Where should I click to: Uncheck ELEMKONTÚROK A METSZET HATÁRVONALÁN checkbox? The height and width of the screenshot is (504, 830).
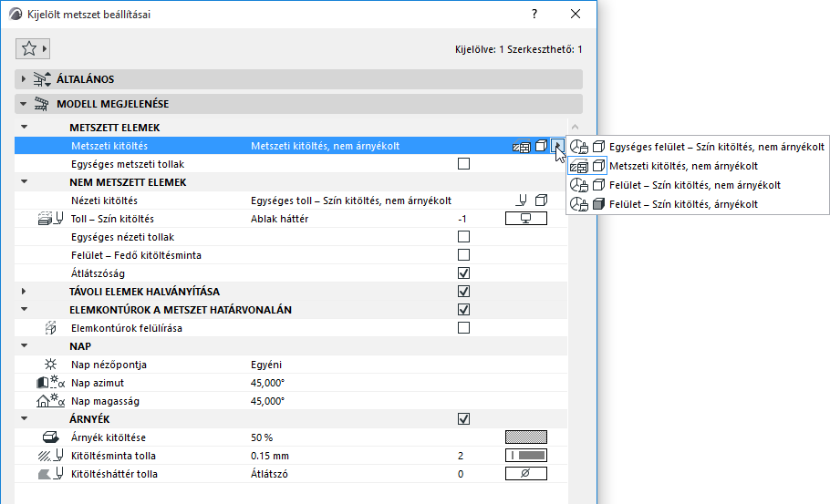click(x=463, y=310)
